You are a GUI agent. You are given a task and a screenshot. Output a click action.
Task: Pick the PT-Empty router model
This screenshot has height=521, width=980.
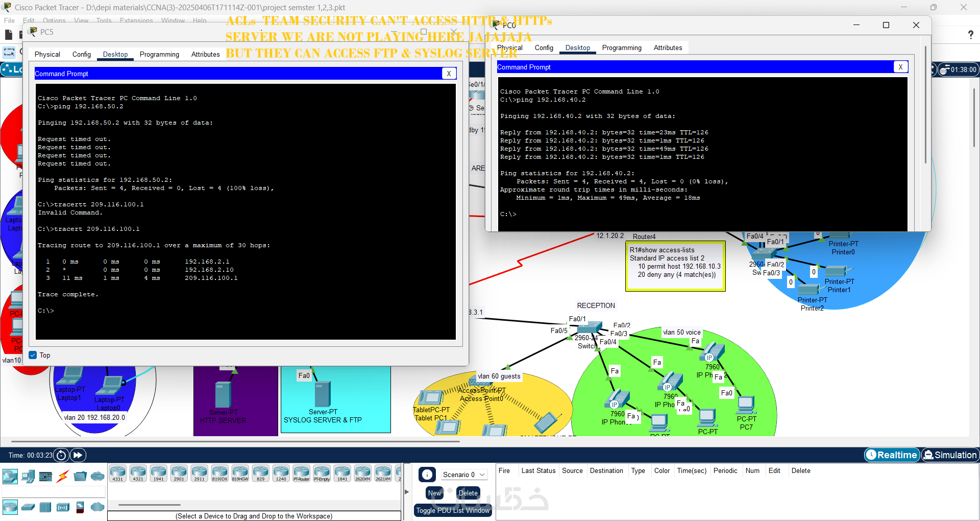322,473
